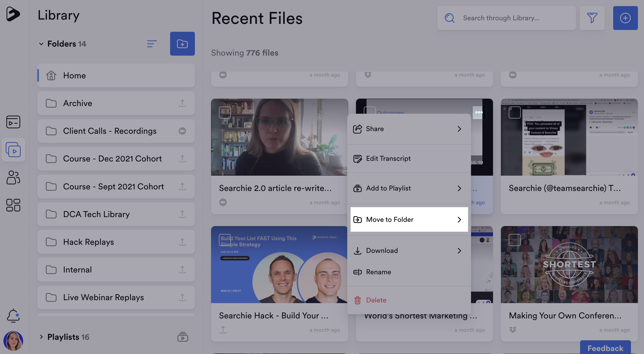This screenshot has height=354, width=644.
Task: Create a new folder with the blue button
Action: pos(182,44)
